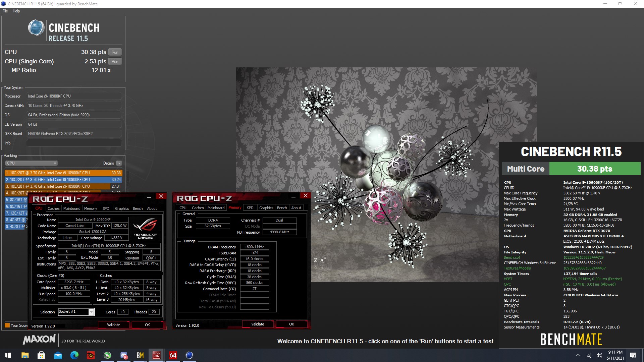
Task: Click Textures/Models entry in BenchMate panel
Action: [517, 268]
